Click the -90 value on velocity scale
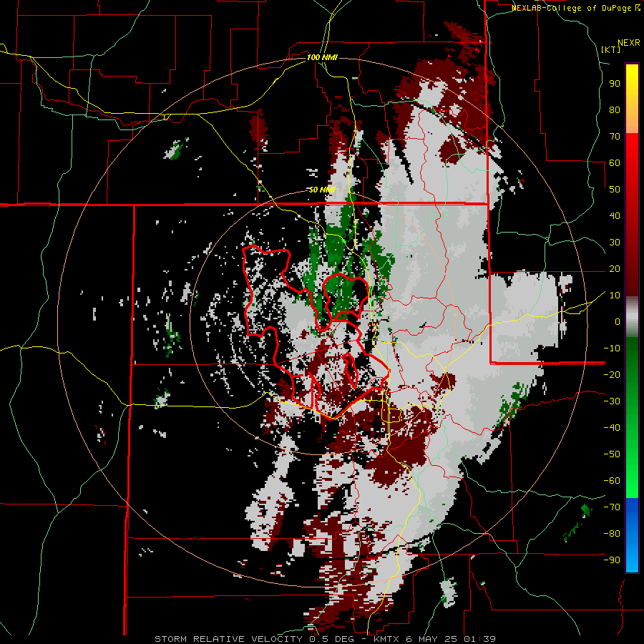 point(612,560)
